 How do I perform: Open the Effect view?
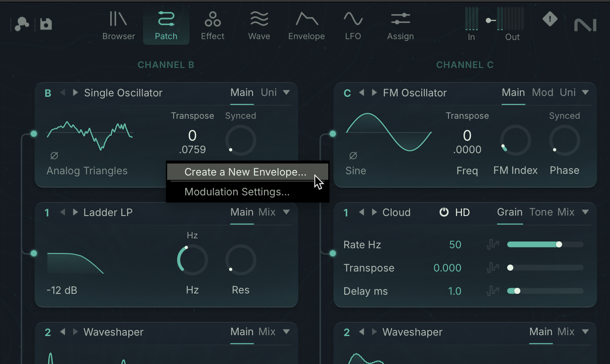click(212, 26)
